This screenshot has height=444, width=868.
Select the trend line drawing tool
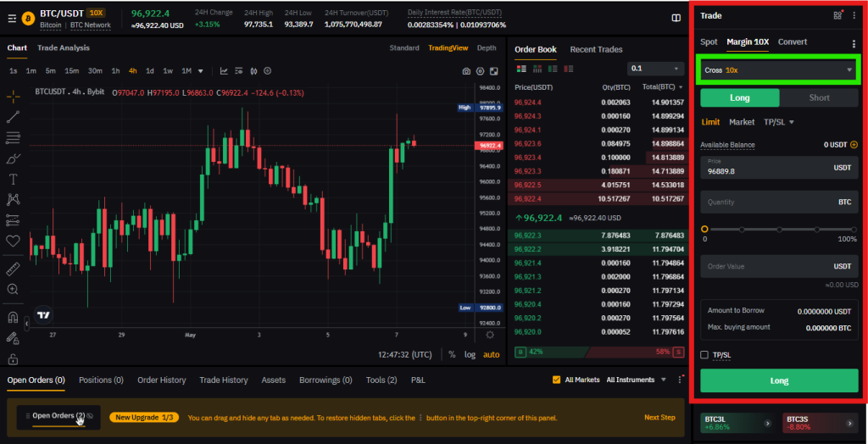pyautogui.click(x=14, y=117)
